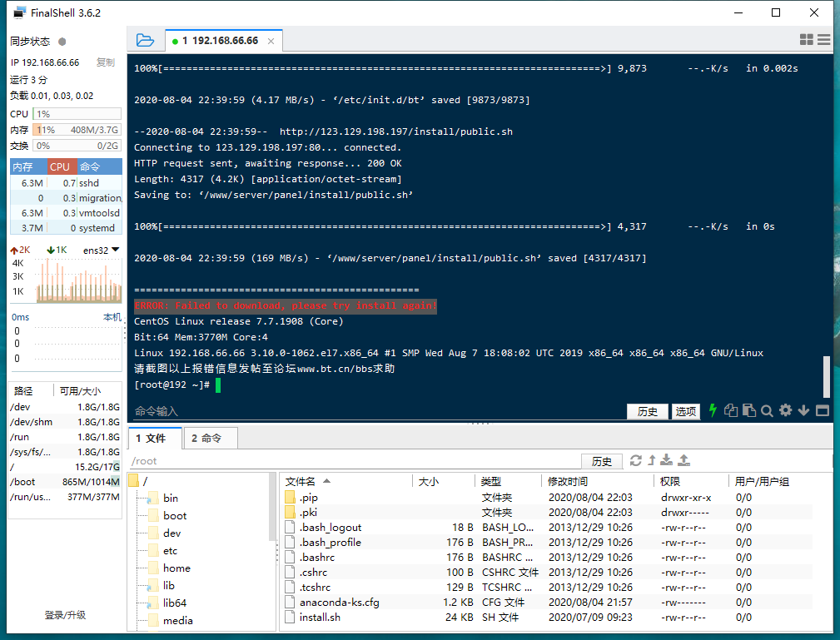Click the 命令输入 command input field
The width and height of the screenshot is (840, 640).
coord(378,411)
